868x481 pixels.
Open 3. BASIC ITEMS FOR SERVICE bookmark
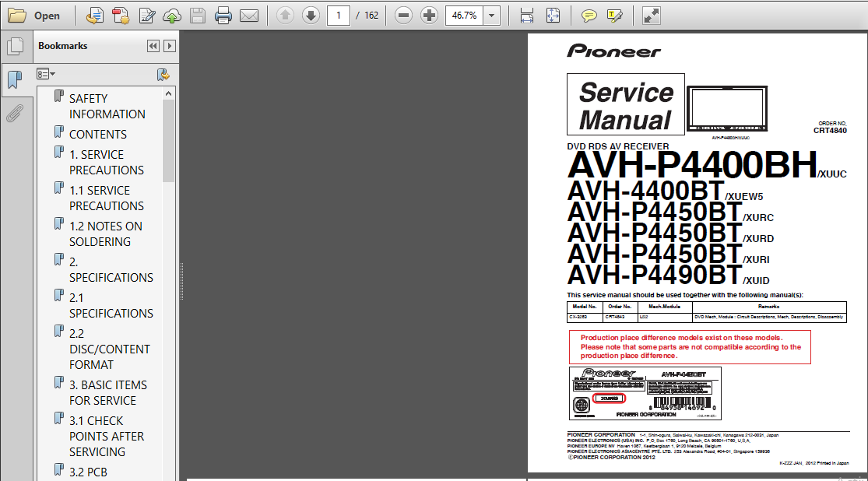click(x=108, y=392)
